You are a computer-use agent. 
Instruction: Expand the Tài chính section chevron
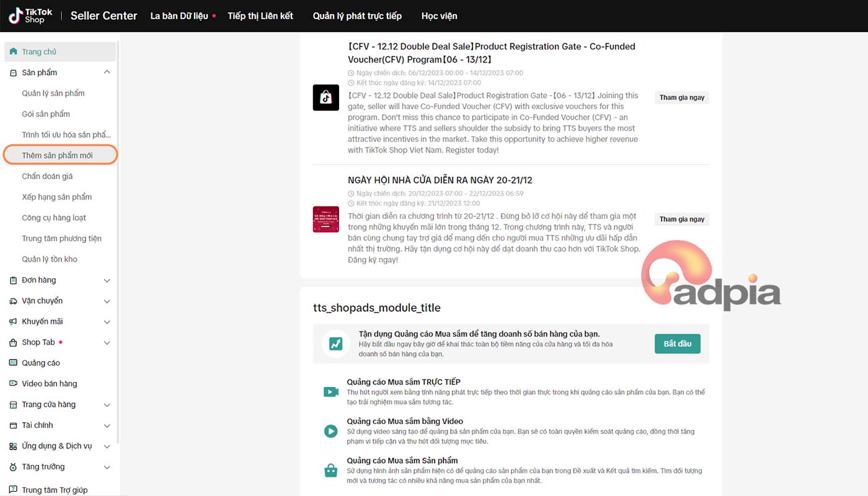coord(107,426)
